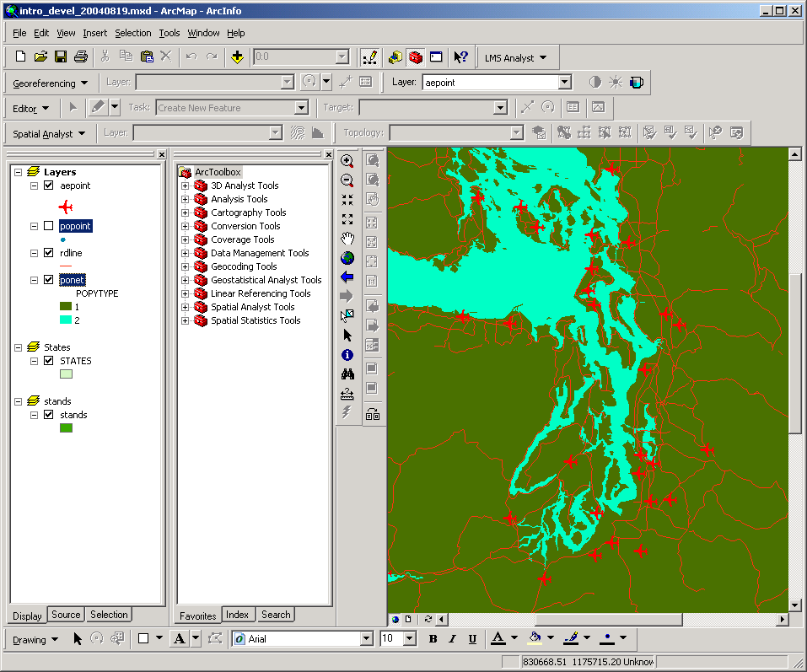Select the Identify tool
Image resolution: width=807 pixels, height=672 pixels.
click(347, 355)
